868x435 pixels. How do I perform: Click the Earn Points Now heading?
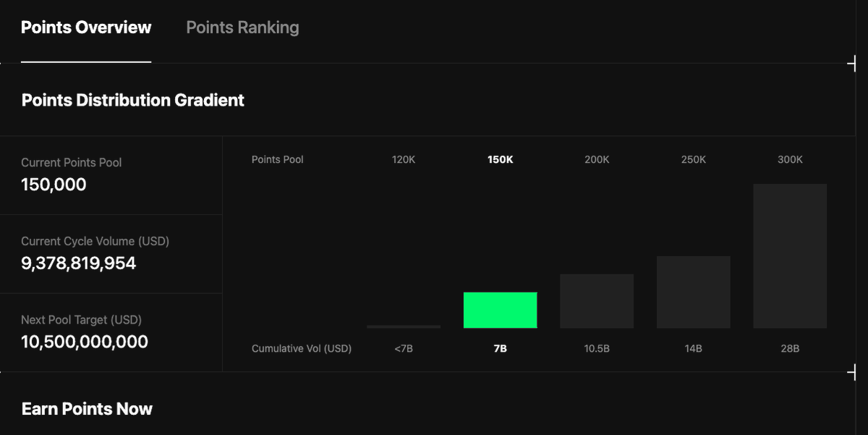pos(87,408)
